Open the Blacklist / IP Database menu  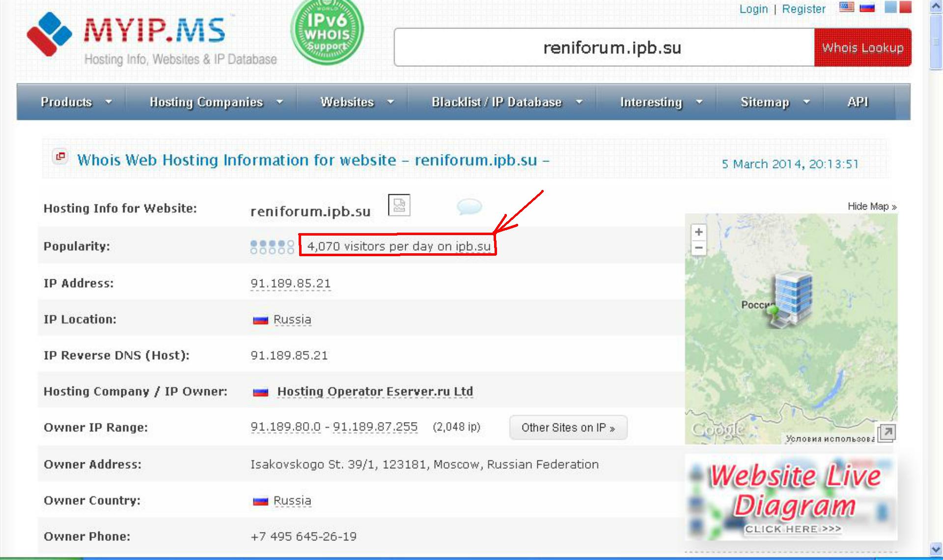point(497,102)
